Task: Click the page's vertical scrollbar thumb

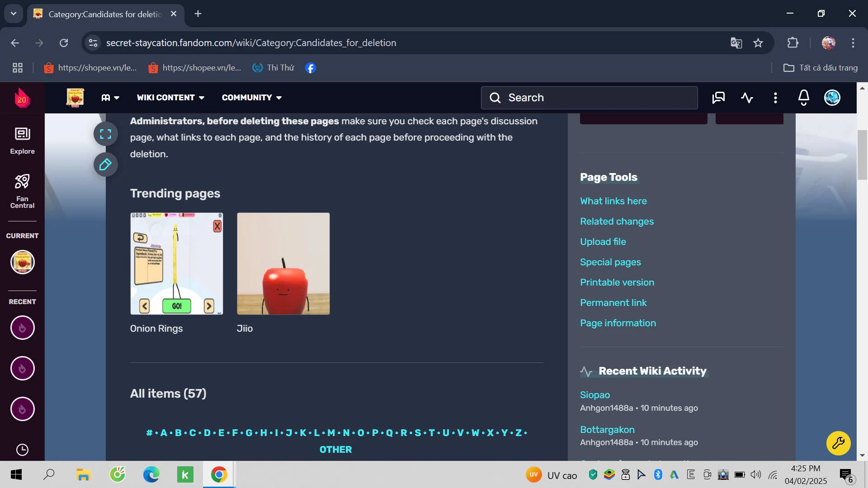Action: [862, 155]
